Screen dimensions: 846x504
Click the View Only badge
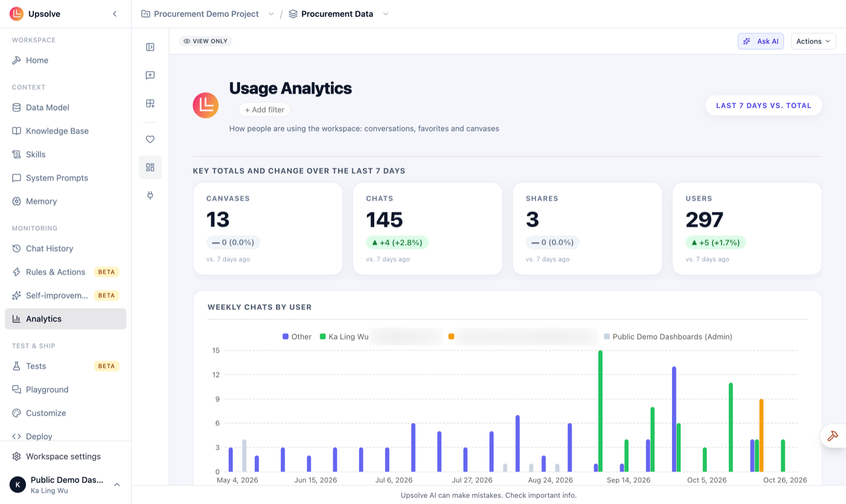pyautogui.click(x=205, y=41)
